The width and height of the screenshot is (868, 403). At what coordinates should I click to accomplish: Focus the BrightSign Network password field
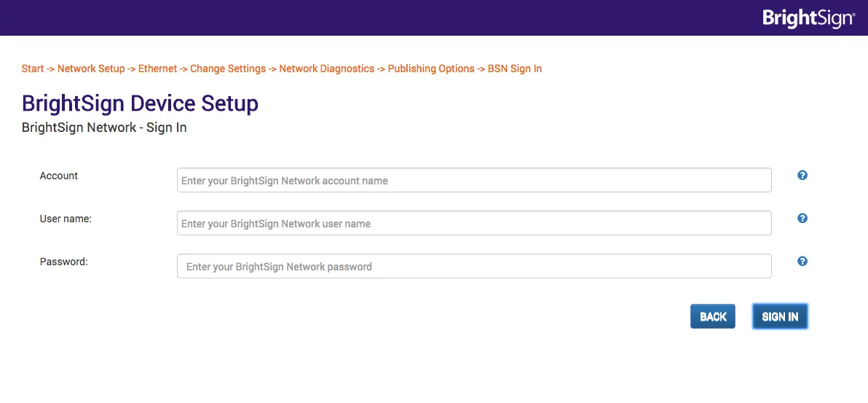pyautogui.click(x=474, y=267)
